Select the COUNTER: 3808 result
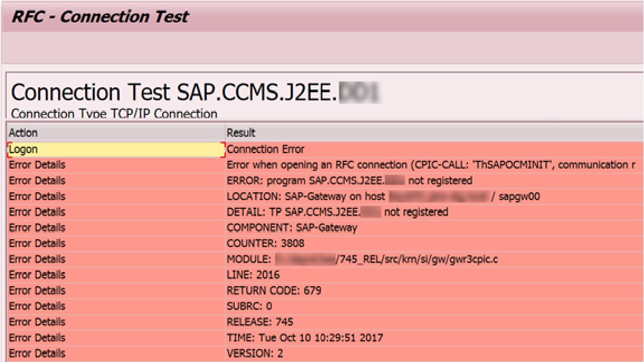 coord(434,244)
